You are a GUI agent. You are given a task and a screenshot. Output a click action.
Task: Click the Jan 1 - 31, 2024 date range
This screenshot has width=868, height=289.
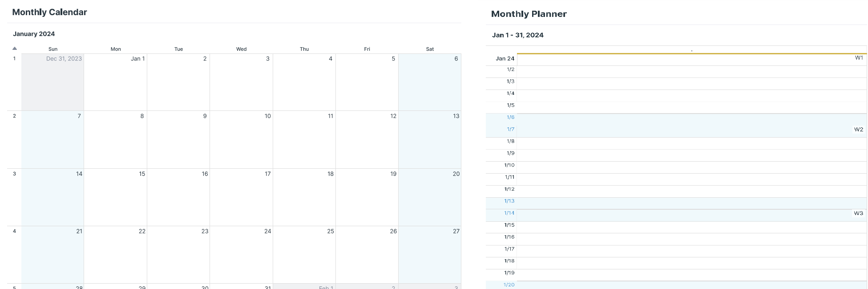517,35
